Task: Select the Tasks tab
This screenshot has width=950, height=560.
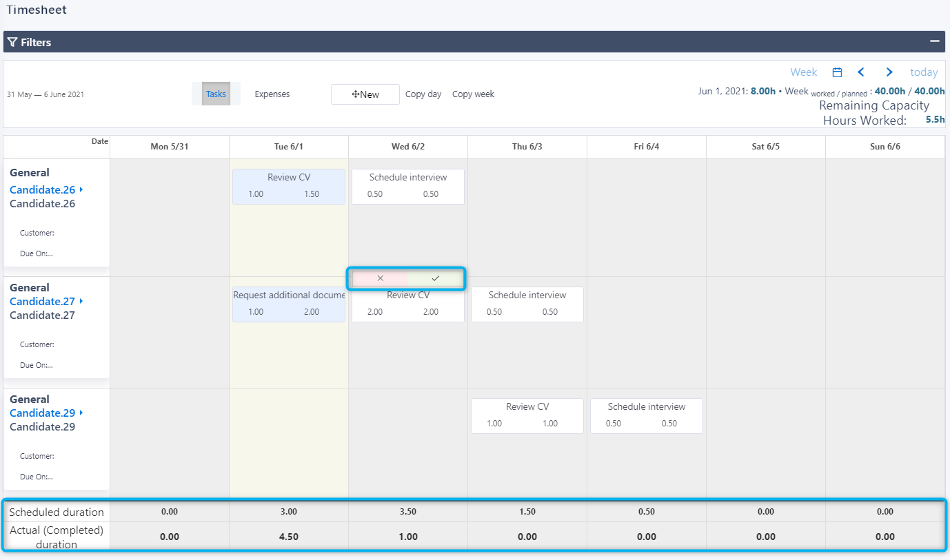Action: (215, 94)
